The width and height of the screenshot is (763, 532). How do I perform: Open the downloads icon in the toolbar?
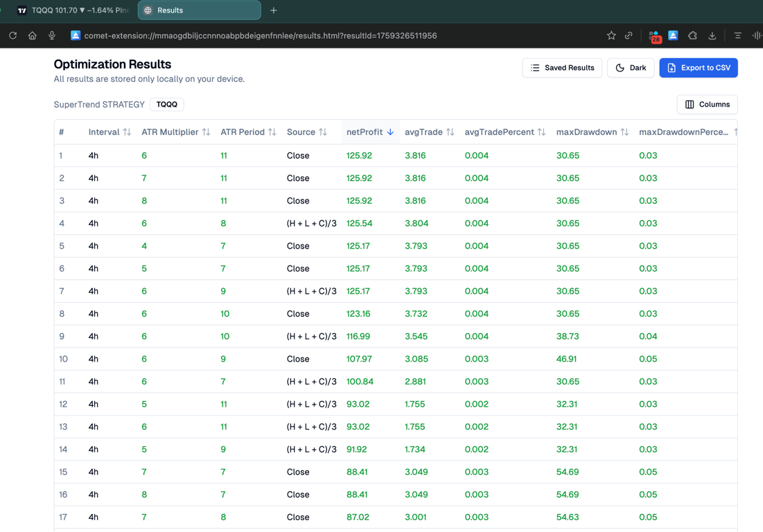pos(712,35)
